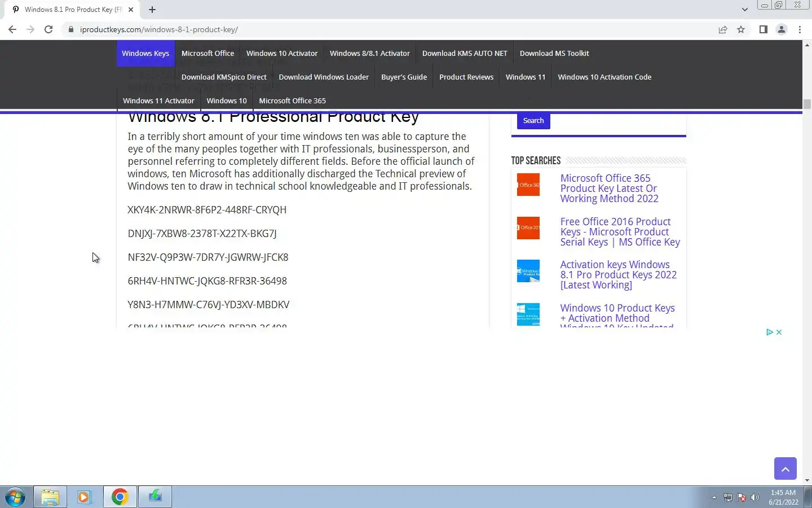Open the Windows 8/8.1 Activator menu
Image resolution: width=812 pixels, height=508 pixels.
pyautogui.click(x=370, y=53)
